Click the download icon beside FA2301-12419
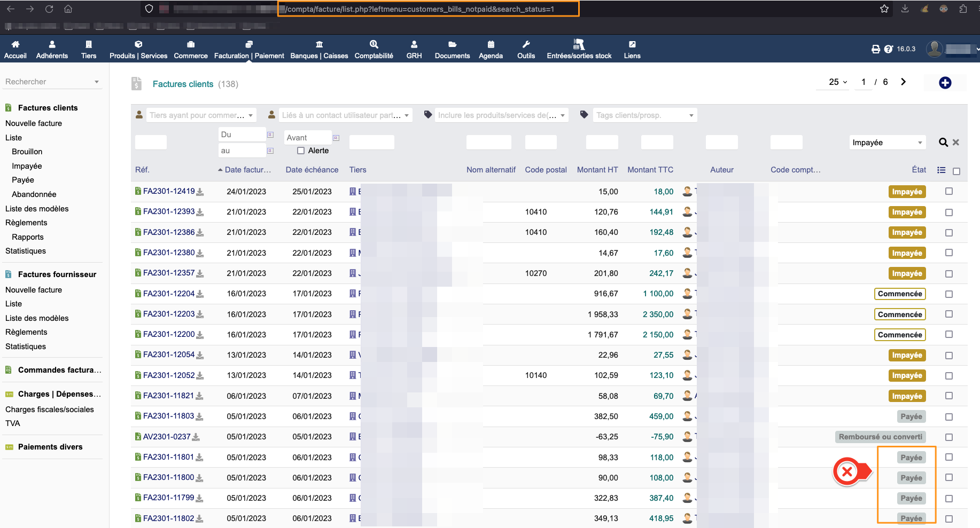Screen dimensions: 980x528 pyautogui.click(x=200, y=192)
